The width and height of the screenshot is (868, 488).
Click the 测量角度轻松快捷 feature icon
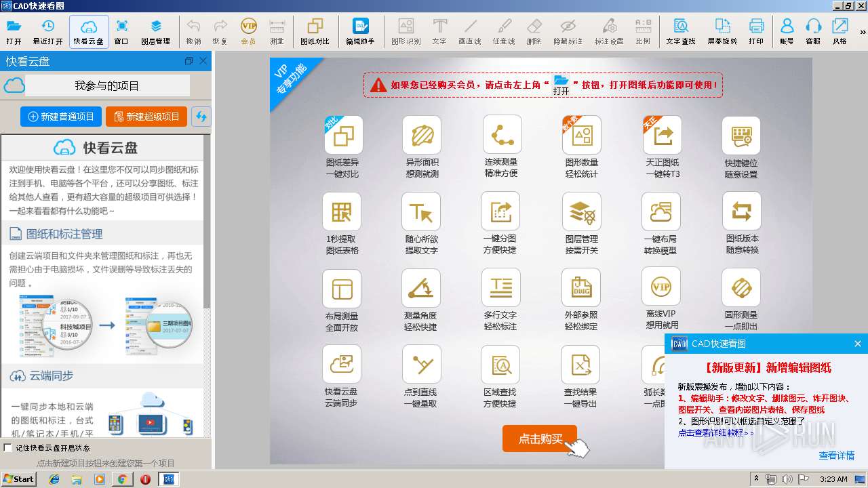point(421,288)
